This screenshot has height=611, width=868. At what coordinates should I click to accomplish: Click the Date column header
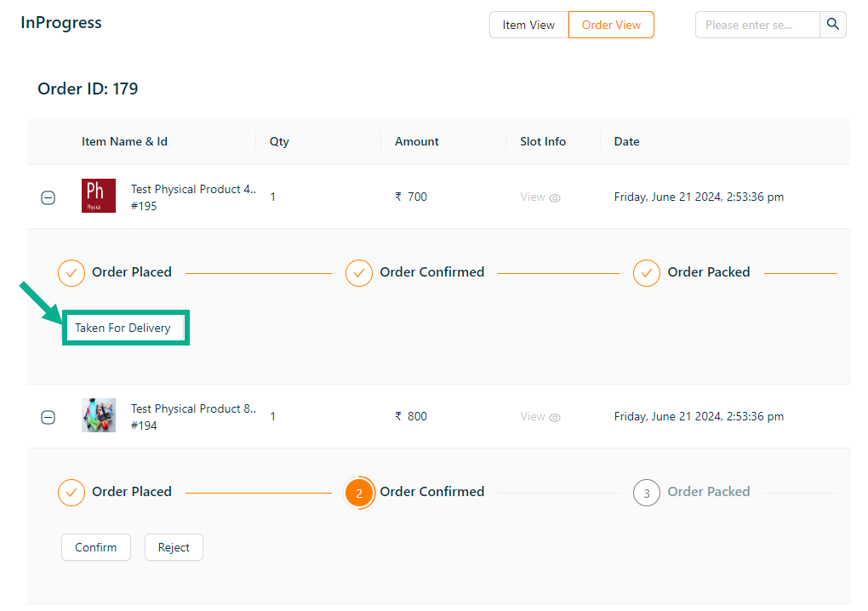pos(626,141)
